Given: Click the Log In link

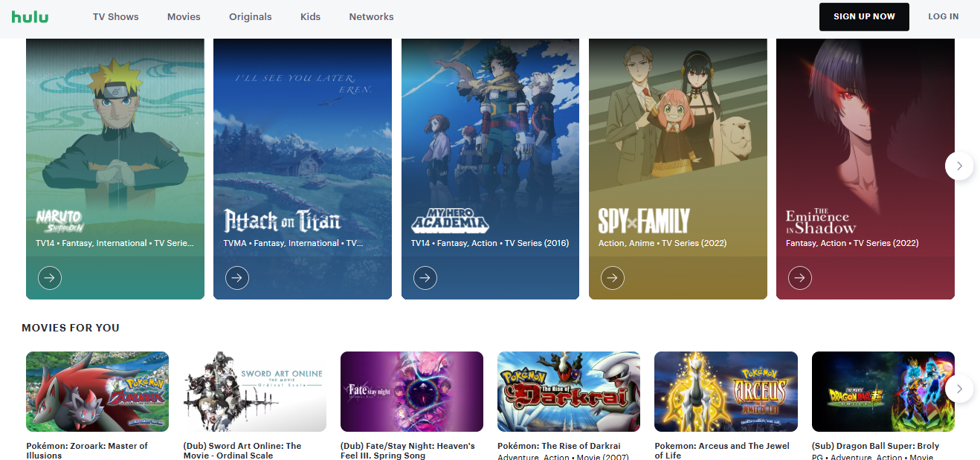Looking at the screenshot, I should [x=944, y=16].
